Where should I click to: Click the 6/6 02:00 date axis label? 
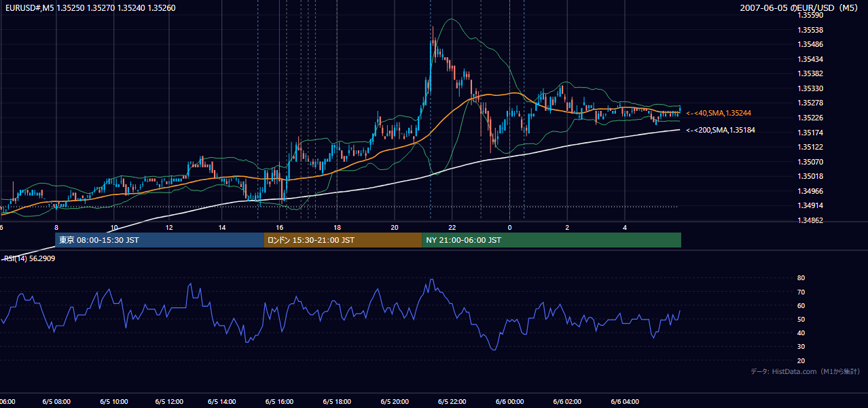tap(567, 402)
